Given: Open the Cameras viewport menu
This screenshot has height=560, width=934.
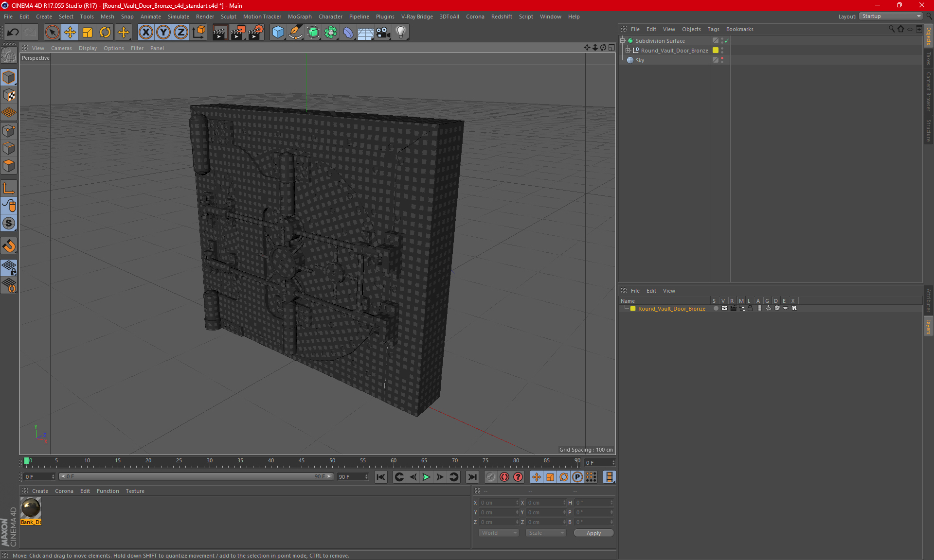Looking at the screenshot, I should coord(61,48).
